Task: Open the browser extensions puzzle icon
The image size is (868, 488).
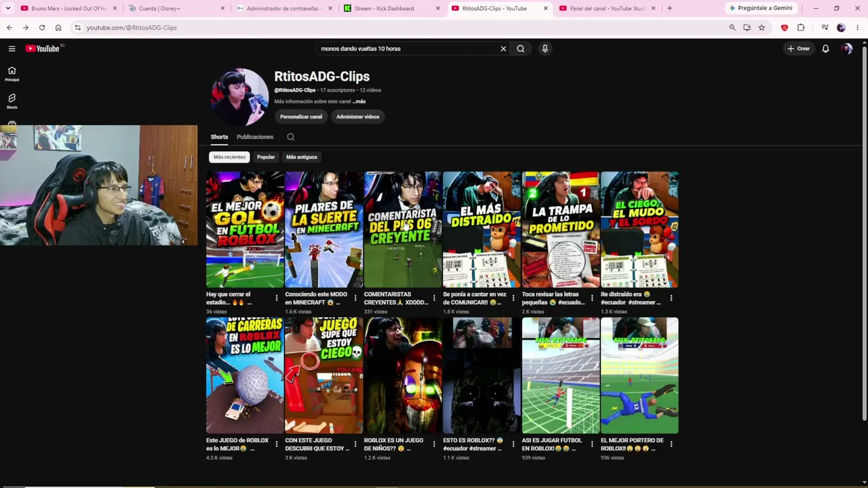Action: pyautogui.click(x=801, y=28)
